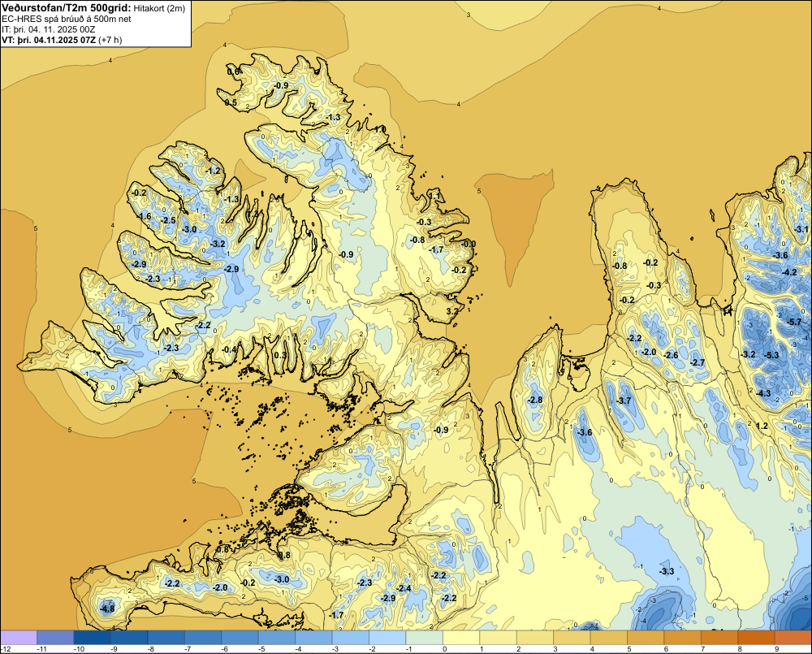Click the dark orange legend swatch between 8 and 9
The height and width of the screenshot is (654, 812).
(757, 638)
